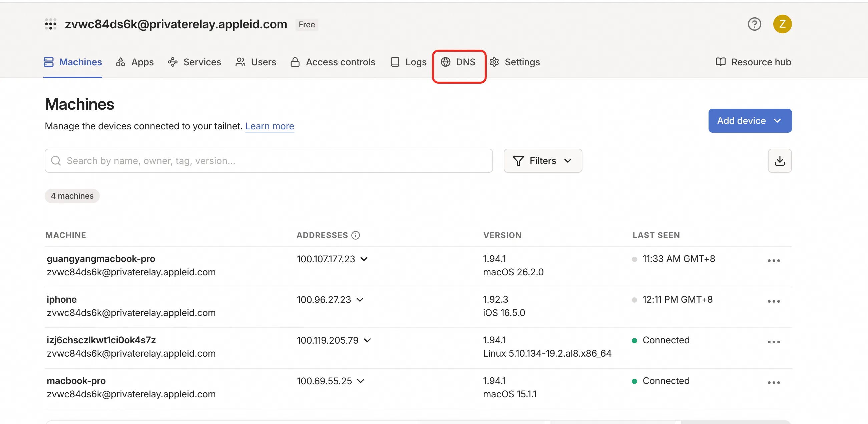The image size is (868, 424).
Task: Follow the Learn more link
Action: [270, 126]
